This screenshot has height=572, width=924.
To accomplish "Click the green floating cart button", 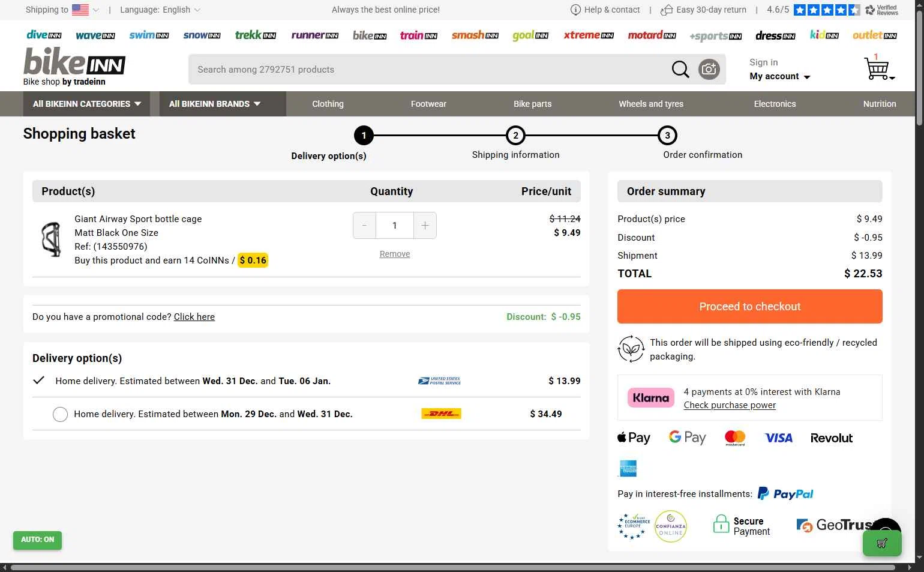I will tap(882, 543).
